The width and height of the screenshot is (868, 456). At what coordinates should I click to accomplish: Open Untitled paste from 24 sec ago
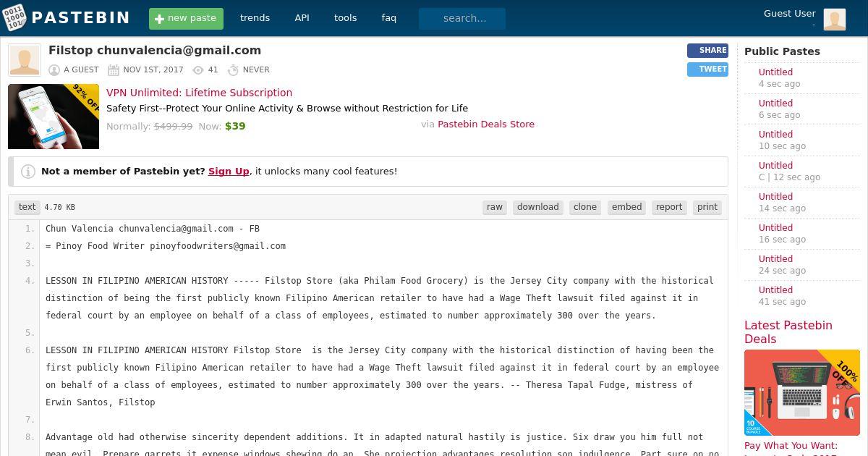pos(775,259)
